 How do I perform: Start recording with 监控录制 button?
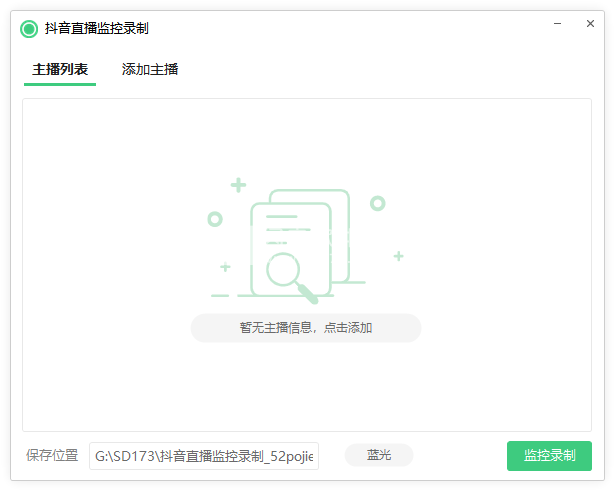tap(549, 456)
